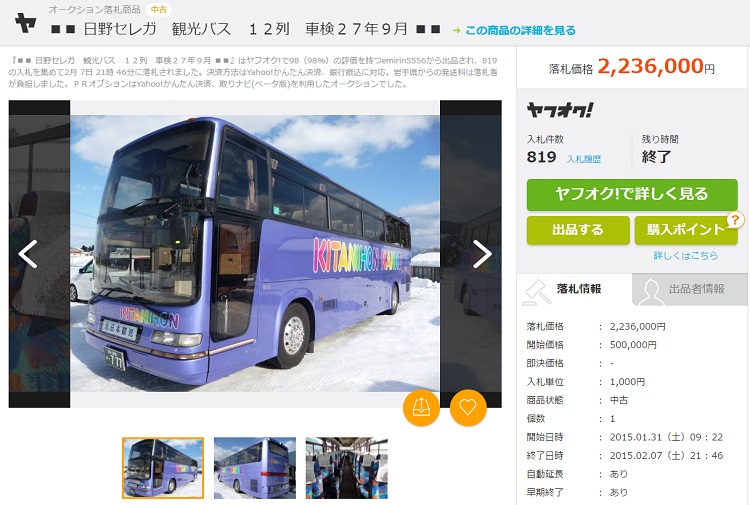
Task: Open the 入札履歴 bid history link
Action: point(584,159)
